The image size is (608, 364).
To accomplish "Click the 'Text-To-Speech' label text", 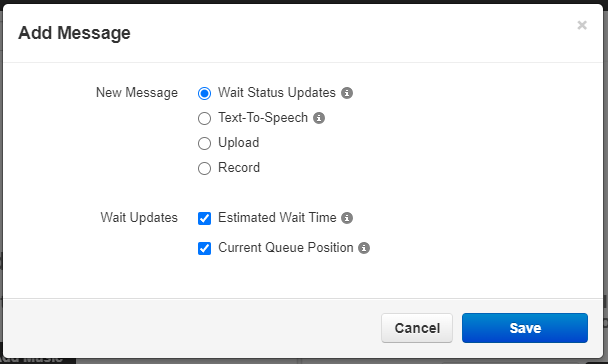I will (x=263, y=117).
